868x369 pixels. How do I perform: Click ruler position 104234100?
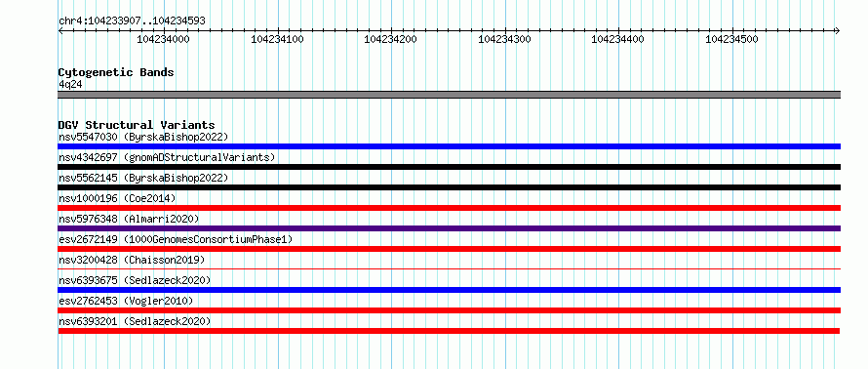[277, 39]
